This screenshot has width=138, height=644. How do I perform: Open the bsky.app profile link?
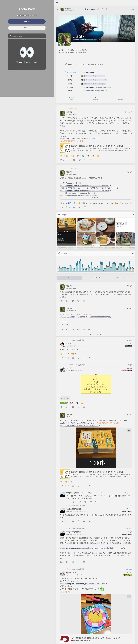(x=97, y=87)
